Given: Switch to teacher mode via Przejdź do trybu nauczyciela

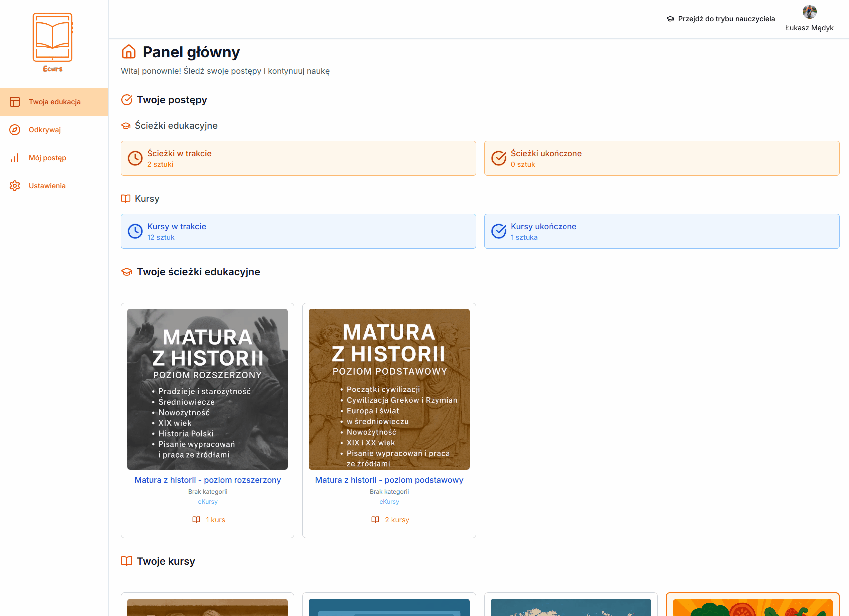Looking at the screenshot, I should pyautogui.click(x=726, y=19).
